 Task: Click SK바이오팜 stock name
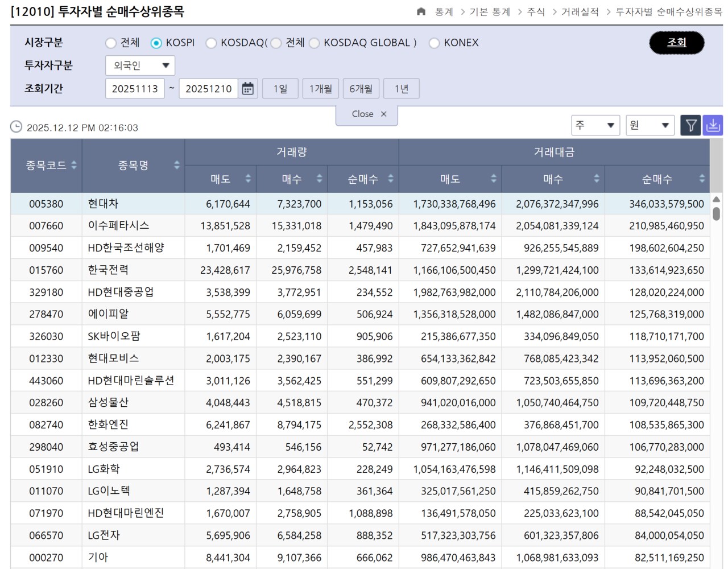click(114, 336)
